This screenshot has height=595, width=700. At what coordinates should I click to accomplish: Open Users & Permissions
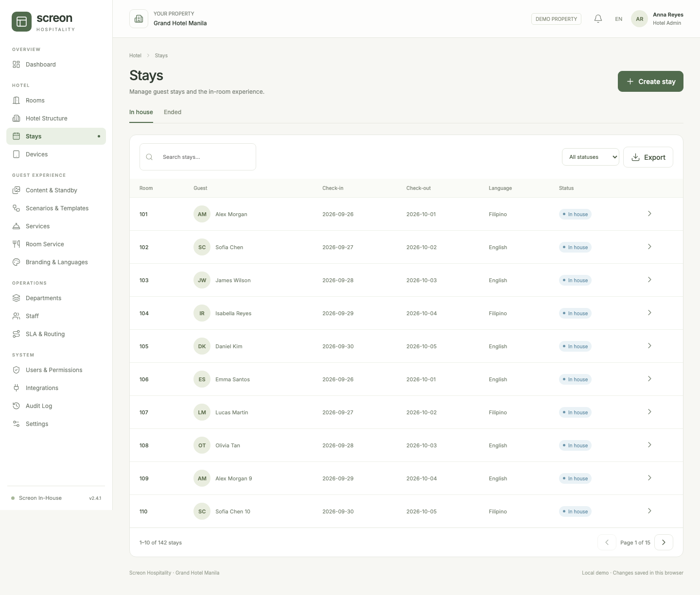tap(56, 370)
